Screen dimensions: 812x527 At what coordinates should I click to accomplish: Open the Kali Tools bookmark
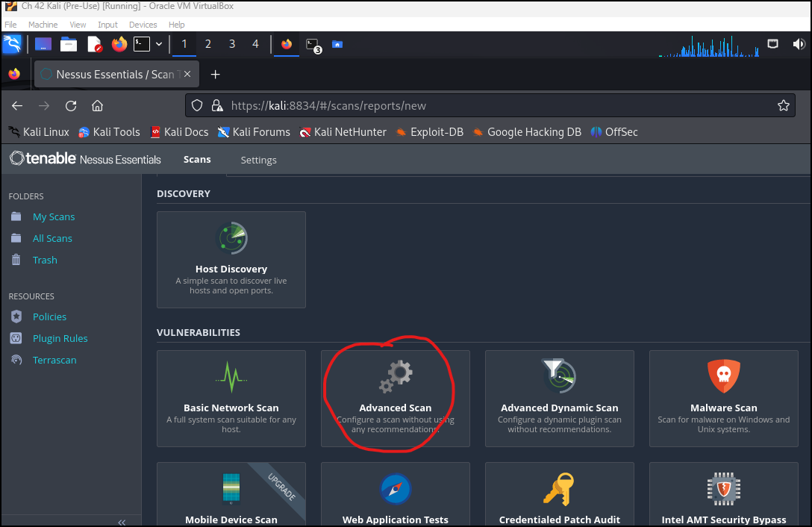[109, 132]
